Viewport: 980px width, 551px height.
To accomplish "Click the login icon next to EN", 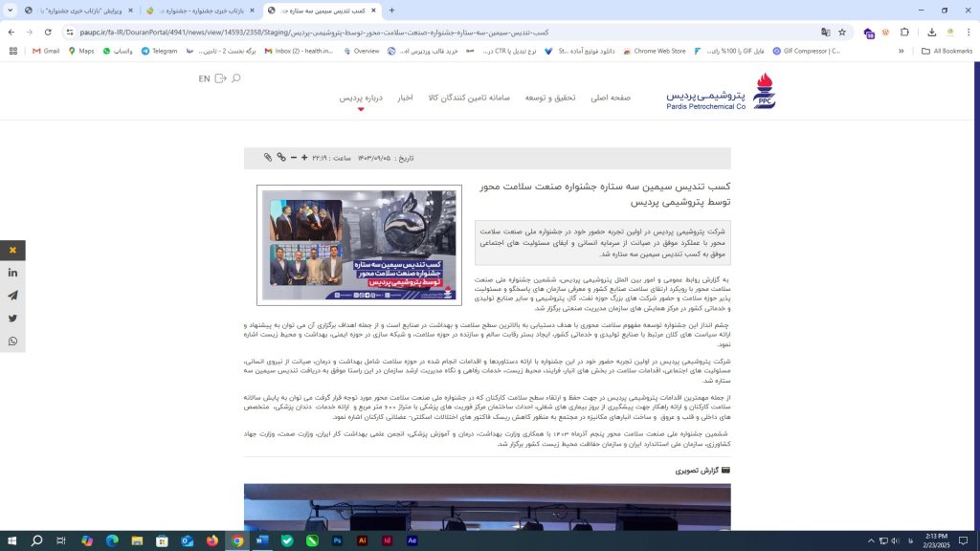I will point(220,78).
